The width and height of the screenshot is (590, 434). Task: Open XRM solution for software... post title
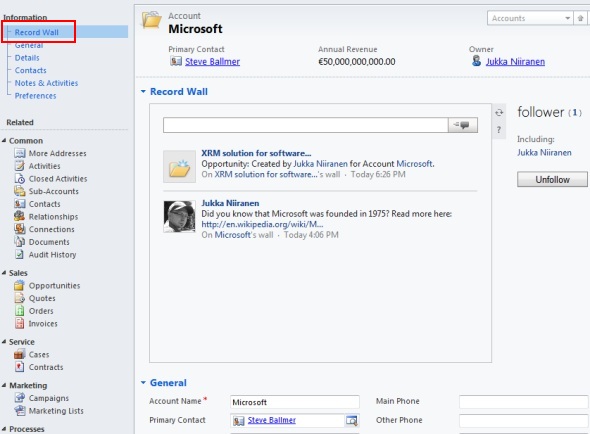click(x=256, y=153)
